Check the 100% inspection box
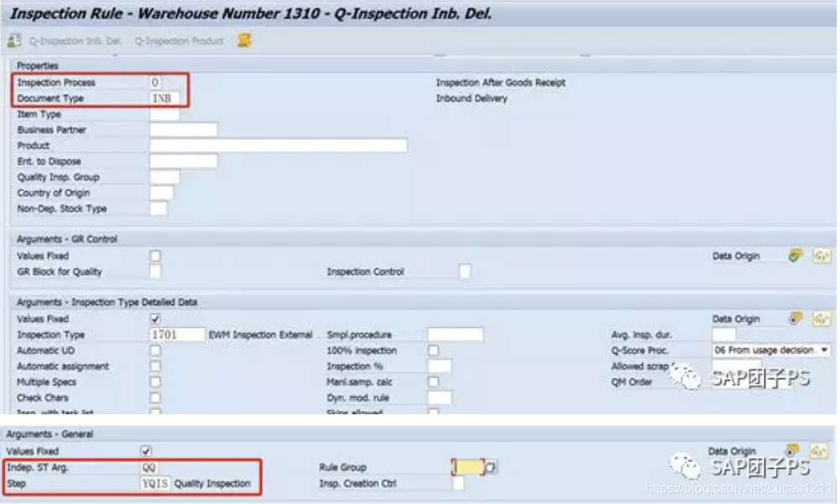Screen dimensions: 840x504 click(433, 351)
